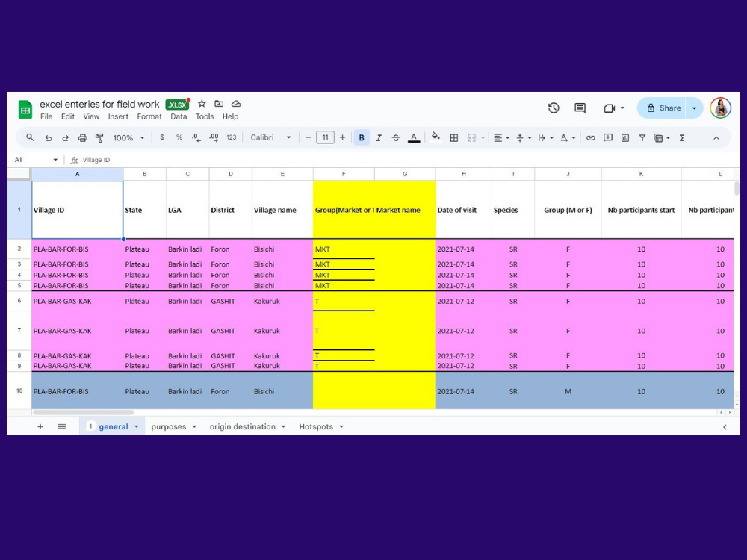Open the borders tool
Image resolution: width=747 pixels, height=560 pixels.
click(454, 138)
